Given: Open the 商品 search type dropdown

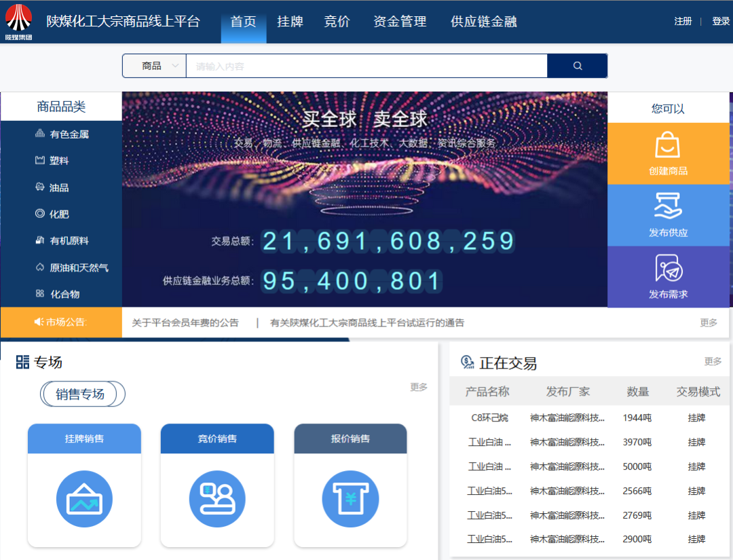Looking at the screenshot, I should click(154, 66).
